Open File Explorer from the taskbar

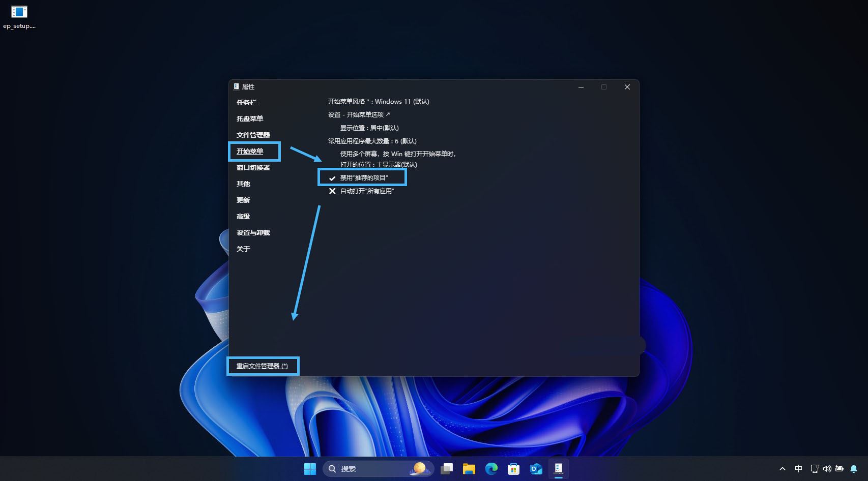pos(469,469)
